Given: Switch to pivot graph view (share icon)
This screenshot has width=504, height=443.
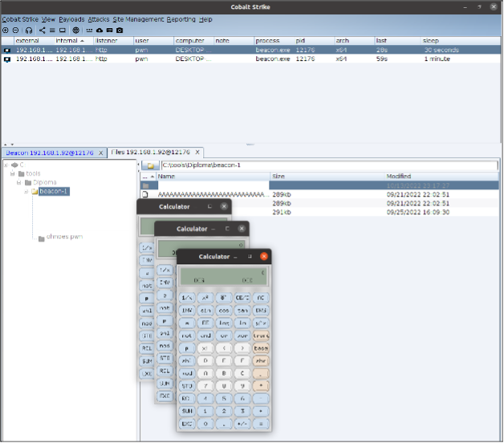Looking at the screenshot, I should pos(42,30).
